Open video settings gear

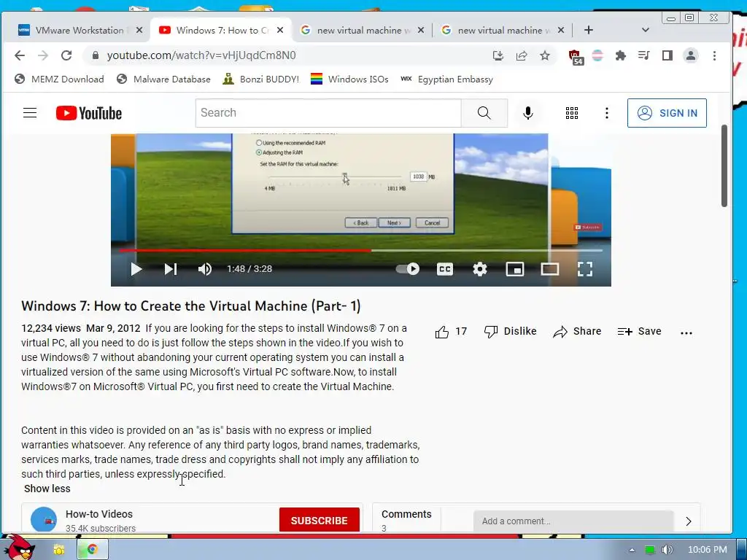[480, 269]
